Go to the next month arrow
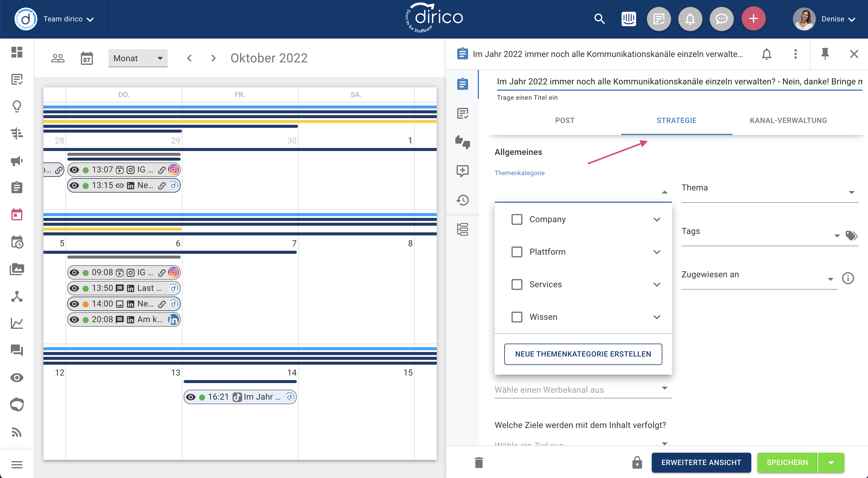Screen dimensions: 868x478 click(214, 58)
